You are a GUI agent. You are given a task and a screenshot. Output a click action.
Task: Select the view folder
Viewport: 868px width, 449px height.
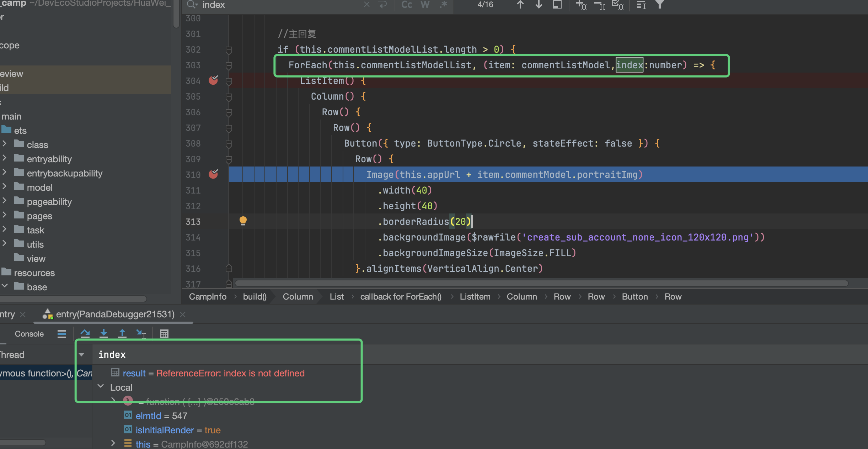36,259
